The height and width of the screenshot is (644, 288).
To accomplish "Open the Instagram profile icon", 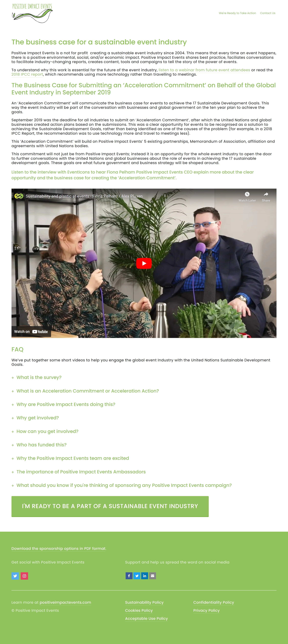I will (x=25, y=576).
